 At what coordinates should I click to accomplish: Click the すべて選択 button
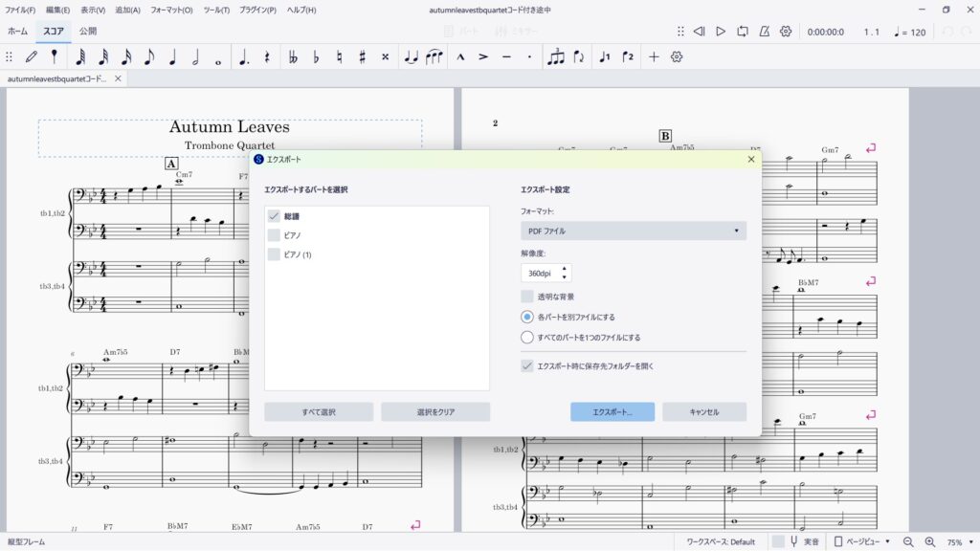(x=319, y=412)
